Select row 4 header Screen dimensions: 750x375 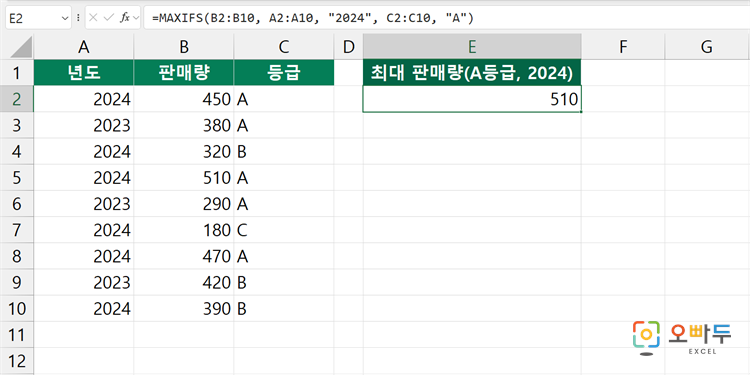click(x=17, y=152)
